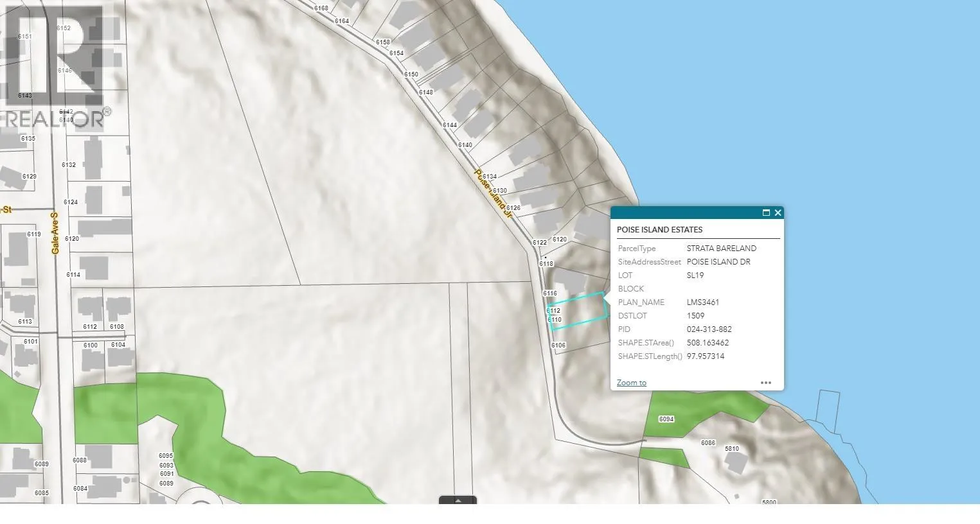Click the 6086 address label
The width and height of the screenshot is (980, 524).
[708, 443]
